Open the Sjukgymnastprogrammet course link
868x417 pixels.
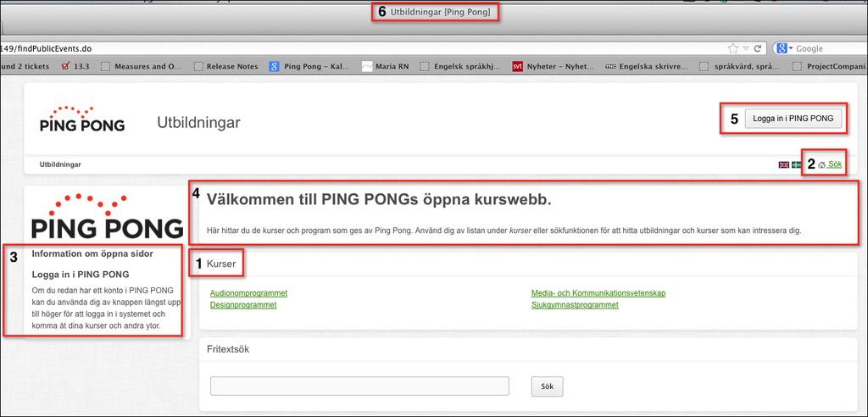[575, 304]
